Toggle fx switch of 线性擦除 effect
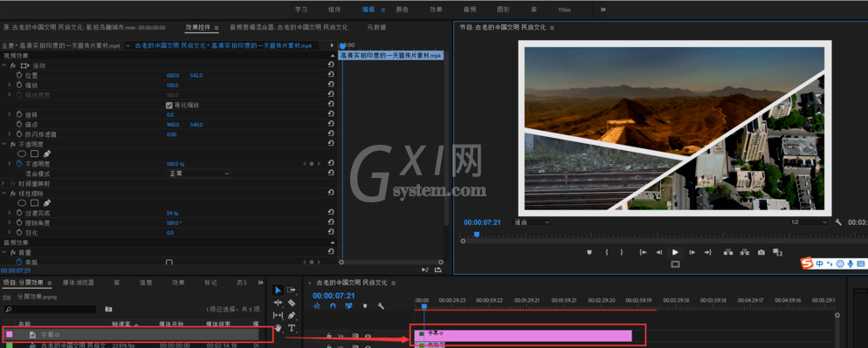Image resolution: width=868 pixels, height=348 pixels. click(x=13, y=193)
